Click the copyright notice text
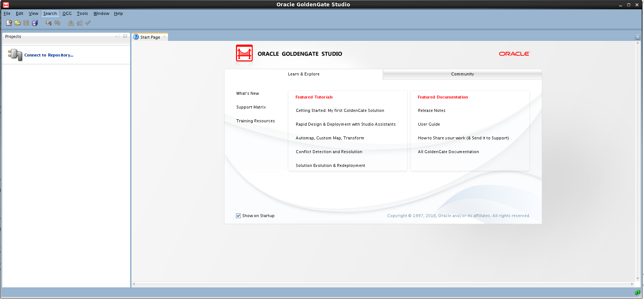The width and height of the screenshot is (644, 300). [459, 216]
